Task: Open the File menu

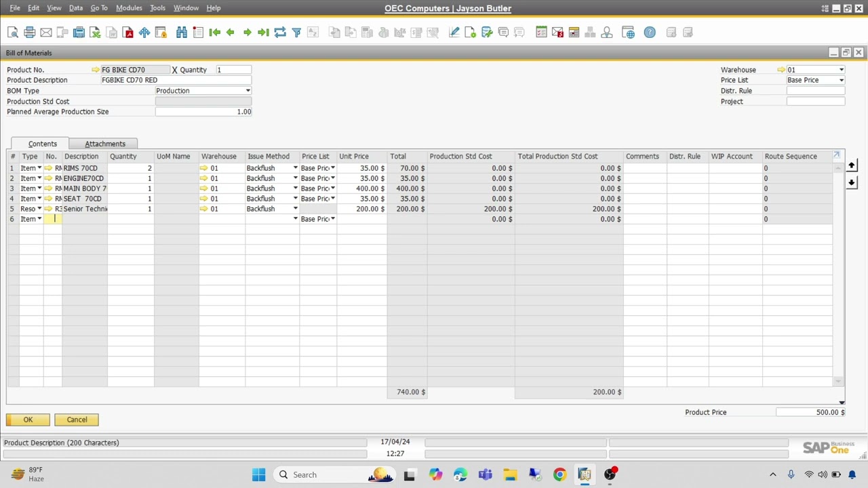Action: pos(15,8)
